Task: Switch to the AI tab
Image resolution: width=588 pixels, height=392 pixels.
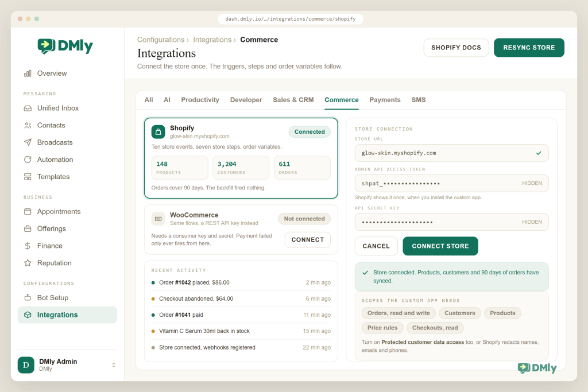Action: 167,100
